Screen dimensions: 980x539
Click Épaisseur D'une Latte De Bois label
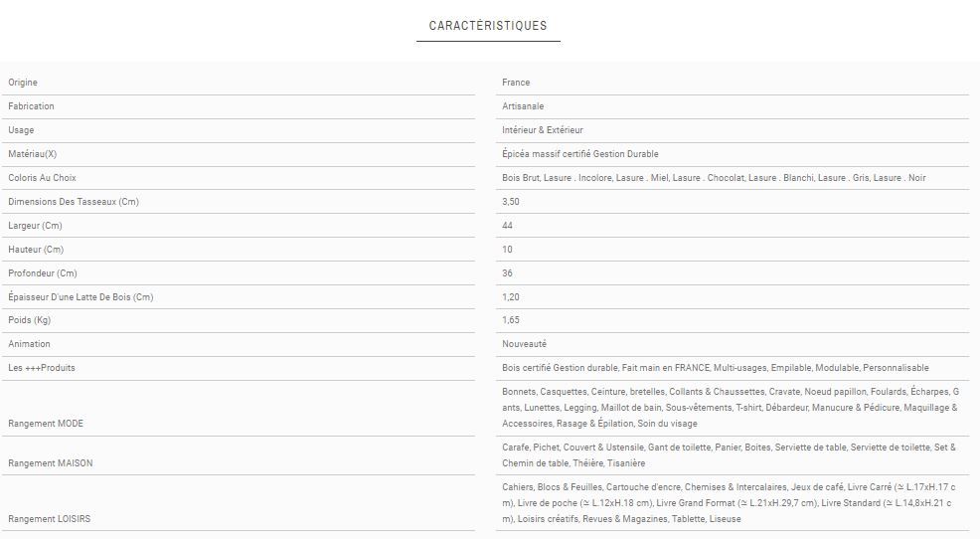click(x=81, y=297)
